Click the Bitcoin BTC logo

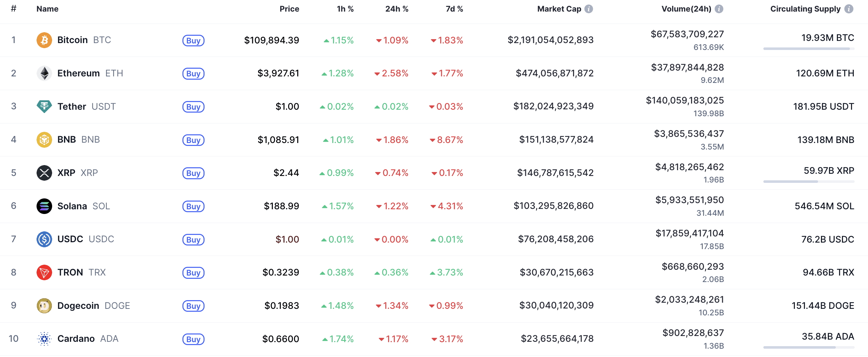pos(44,40)
